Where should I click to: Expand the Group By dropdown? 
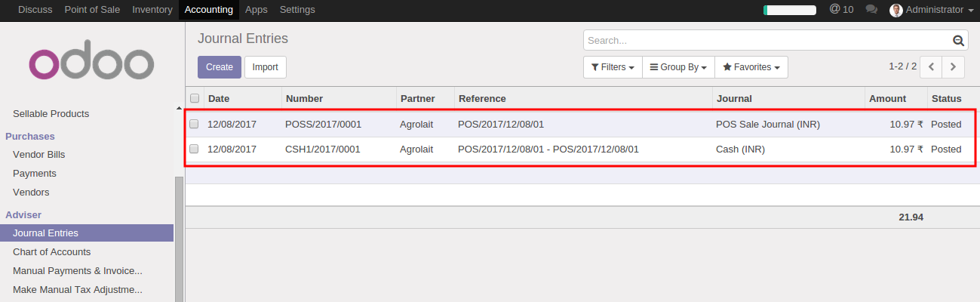678,67
